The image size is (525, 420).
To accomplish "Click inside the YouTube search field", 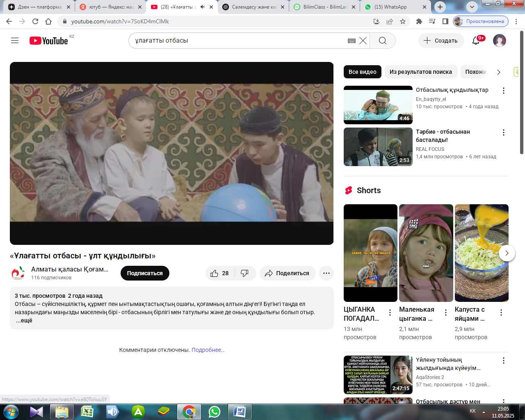I will coord(240,41).
